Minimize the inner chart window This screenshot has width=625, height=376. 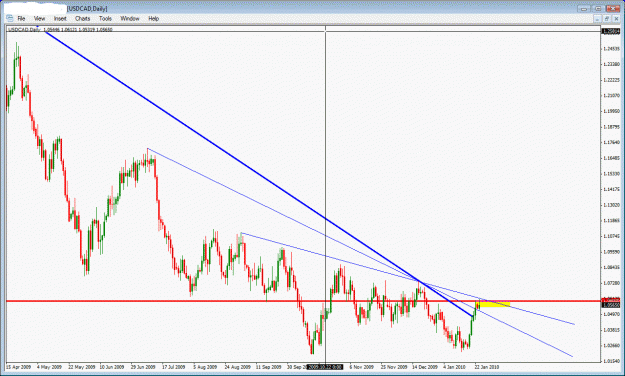tap(597, 19)
